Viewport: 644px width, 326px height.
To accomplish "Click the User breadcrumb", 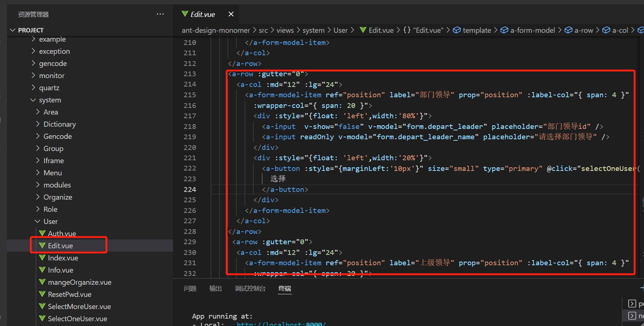I will [x=340, y=30].
